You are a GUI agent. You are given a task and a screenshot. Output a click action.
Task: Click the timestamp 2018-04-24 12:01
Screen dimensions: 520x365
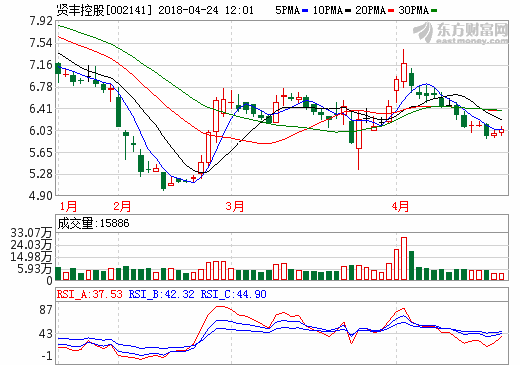206,10
